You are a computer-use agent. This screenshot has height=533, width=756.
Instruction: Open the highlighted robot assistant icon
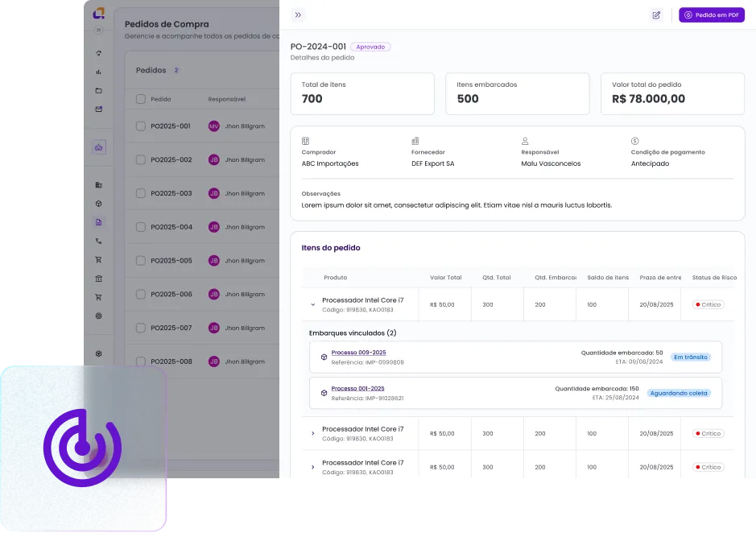[99, 147]
